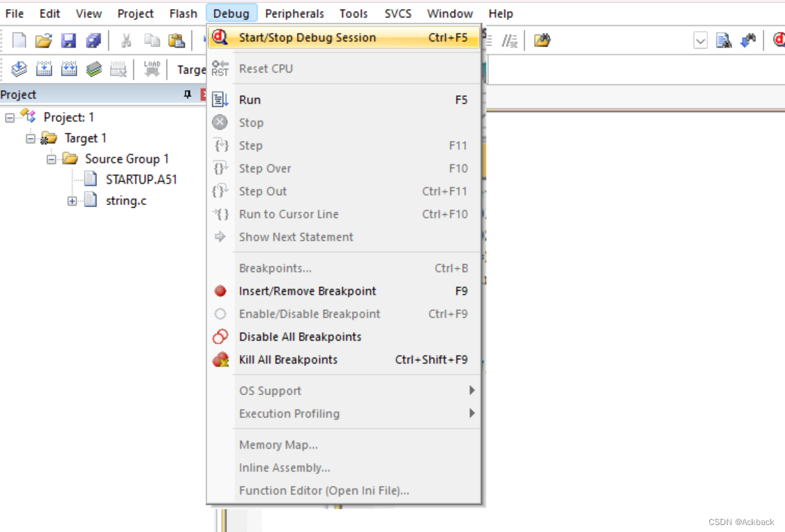
Task: Open Memory Map... entry
Action: [x=344, y=445]
